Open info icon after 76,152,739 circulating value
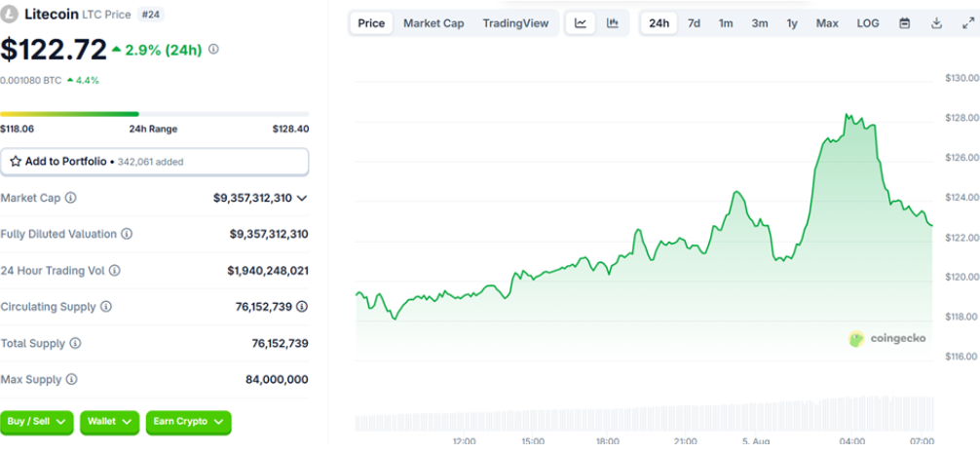This screenshot has width=980, height=453. tap(303, 307)
